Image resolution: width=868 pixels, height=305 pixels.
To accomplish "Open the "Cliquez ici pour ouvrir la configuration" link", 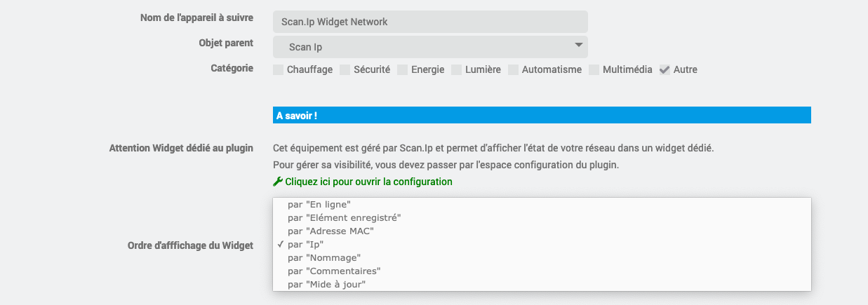I will 368,182.
